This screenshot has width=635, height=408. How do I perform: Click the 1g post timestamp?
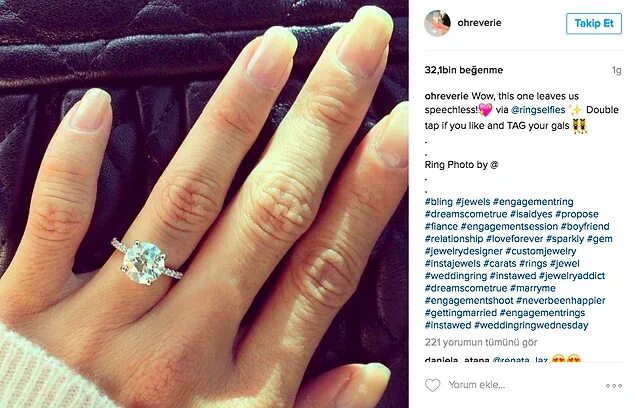coord(616,70)
